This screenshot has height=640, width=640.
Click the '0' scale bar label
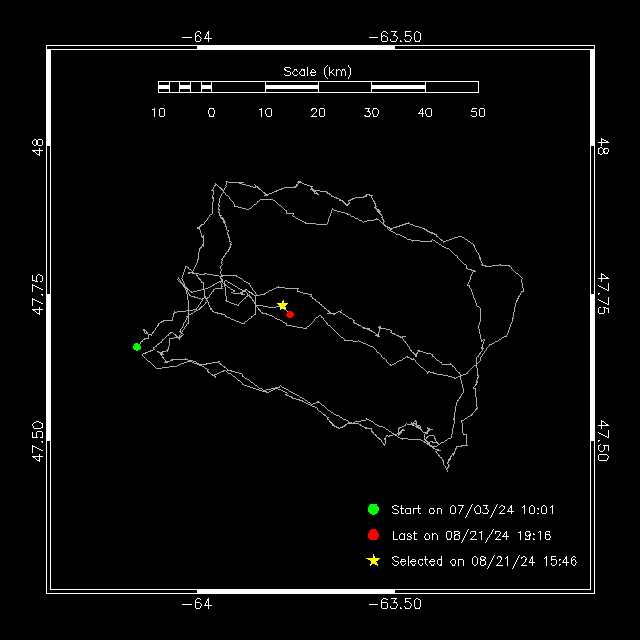211,113
